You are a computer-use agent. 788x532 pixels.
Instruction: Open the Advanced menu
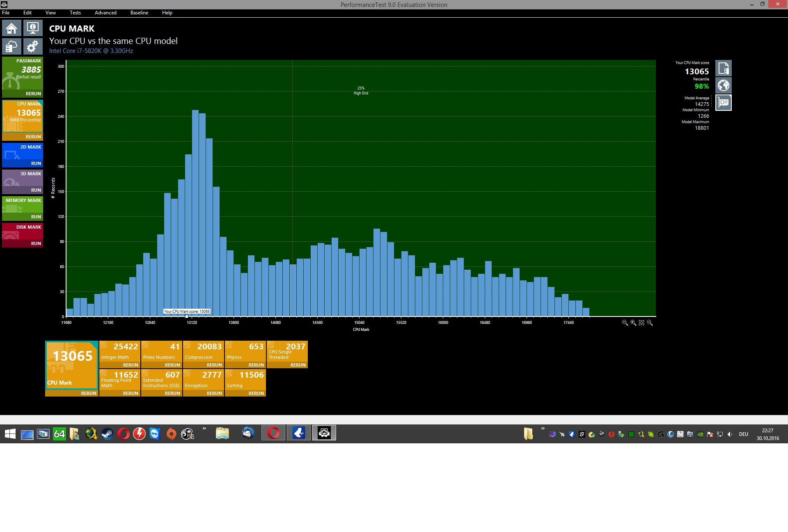tap(105, 13)
